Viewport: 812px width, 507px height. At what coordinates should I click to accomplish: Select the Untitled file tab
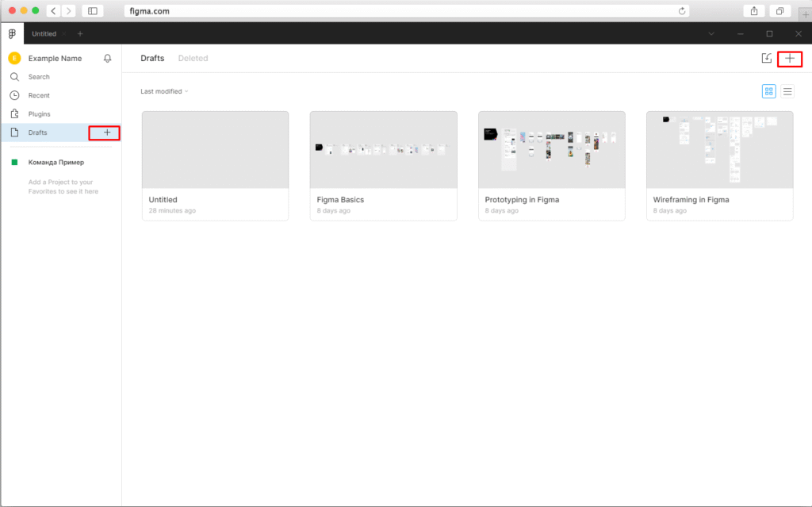point(44,34)
